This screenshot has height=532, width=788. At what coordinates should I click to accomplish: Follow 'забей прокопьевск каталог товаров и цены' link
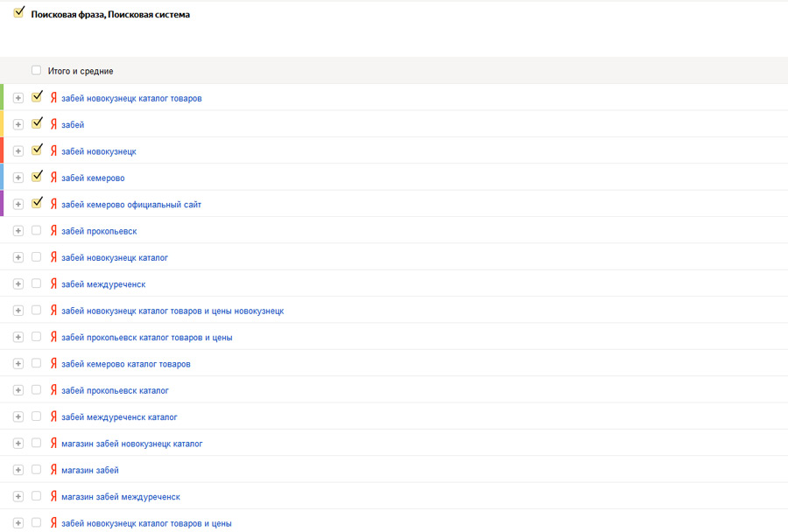(x=147, y=338)
